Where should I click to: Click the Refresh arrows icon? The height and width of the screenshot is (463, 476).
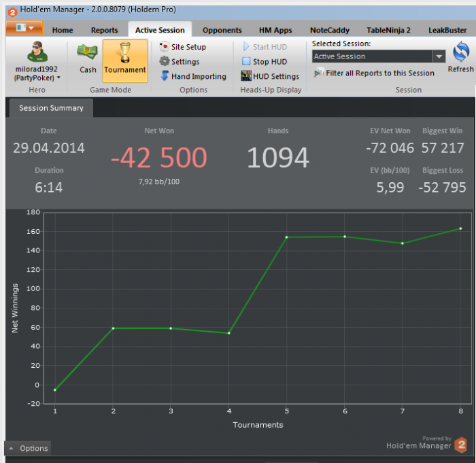coord(461,52)
